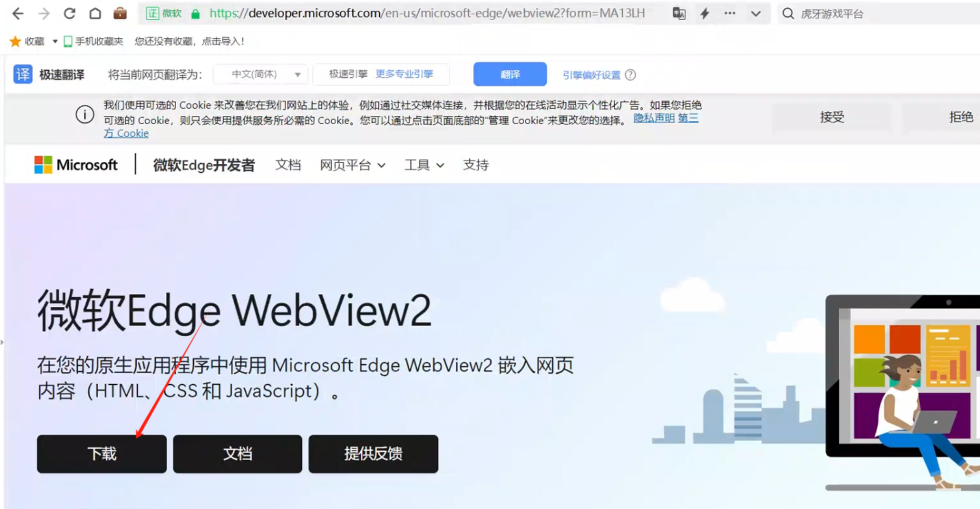Expand the address bar dropdown chevron
Image resolution: width=980 pixels, height=509 pixels.
756,14
